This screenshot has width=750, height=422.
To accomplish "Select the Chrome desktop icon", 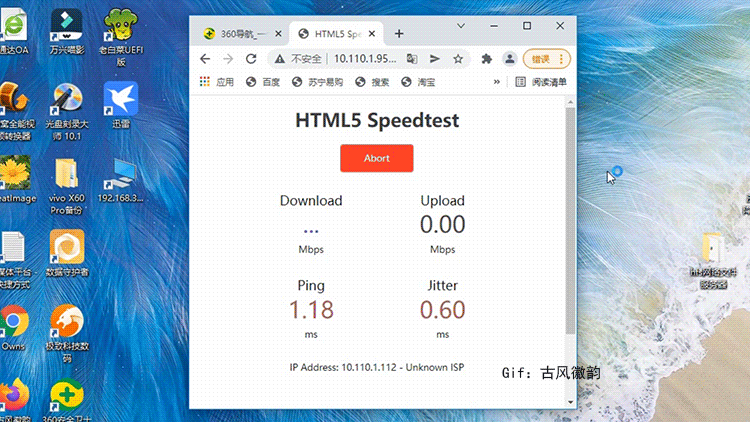I will coord(13,327).
